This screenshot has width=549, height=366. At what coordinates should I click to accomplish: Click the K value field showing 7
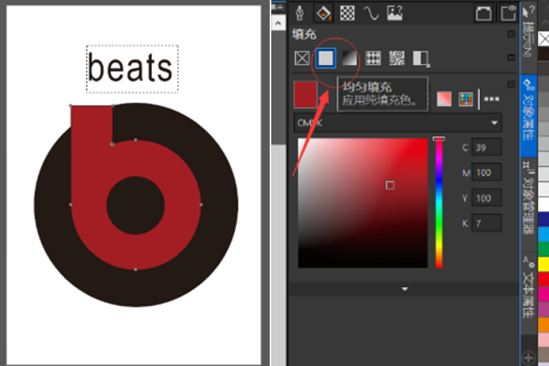click(x=487, y=223)
